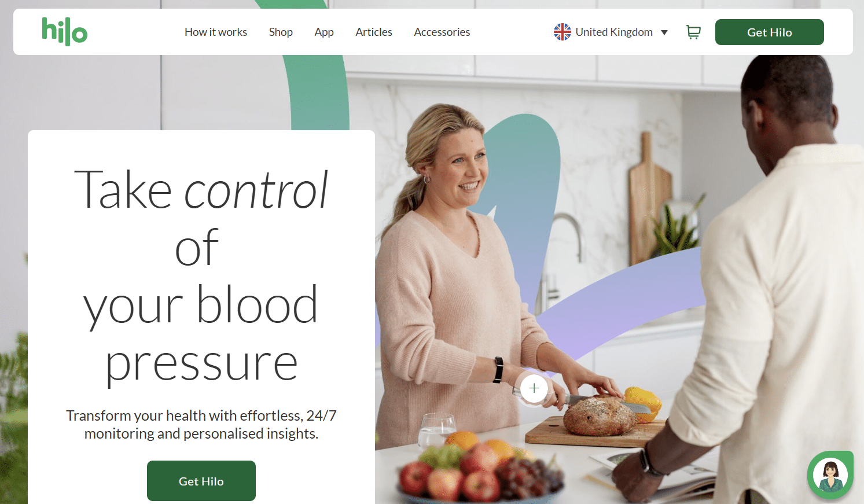This screenshot has height=504, width=864.
Task: Expand the country dropdown arrow
Action: (664, 32)
